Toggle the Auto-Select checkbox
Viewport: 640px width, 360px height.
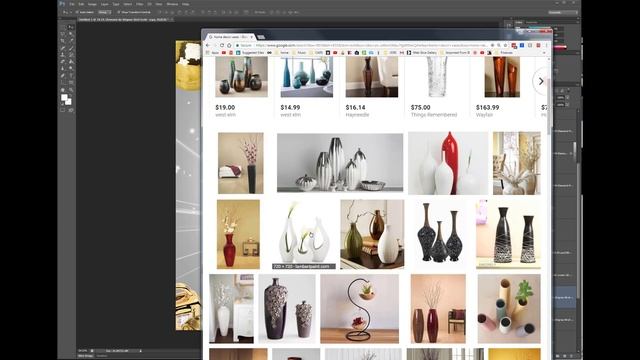tap(77, 12)
